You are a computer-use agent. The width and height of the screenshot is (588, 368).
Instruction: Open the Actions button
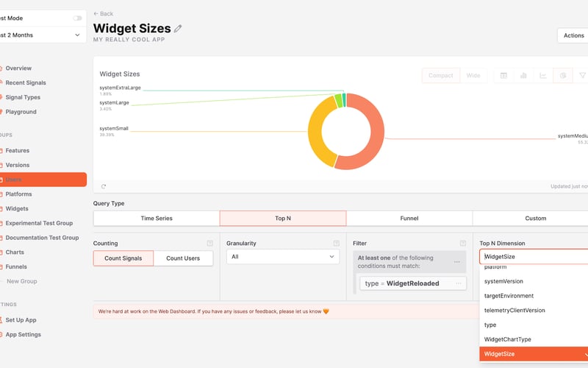click(573, 35)
